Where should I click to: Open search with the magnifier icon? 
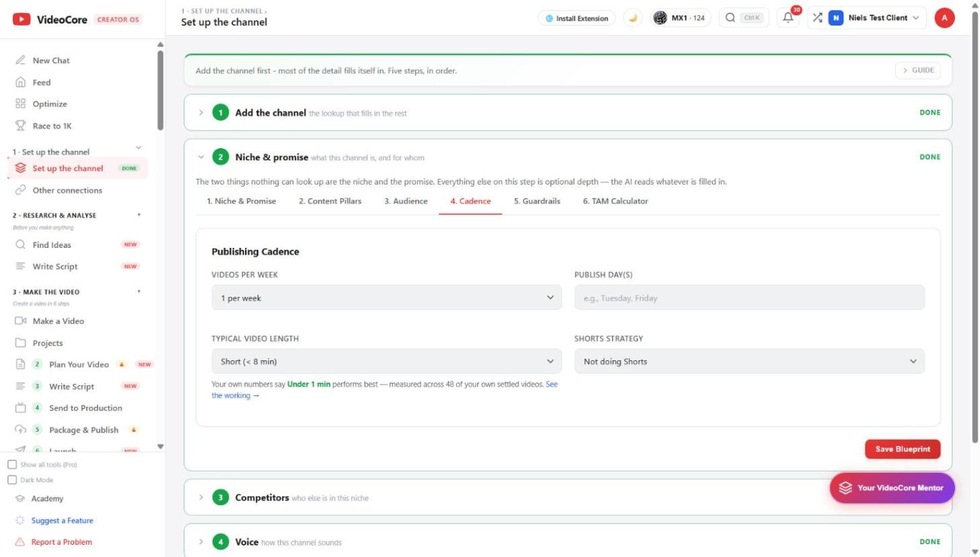coord(730,18)
